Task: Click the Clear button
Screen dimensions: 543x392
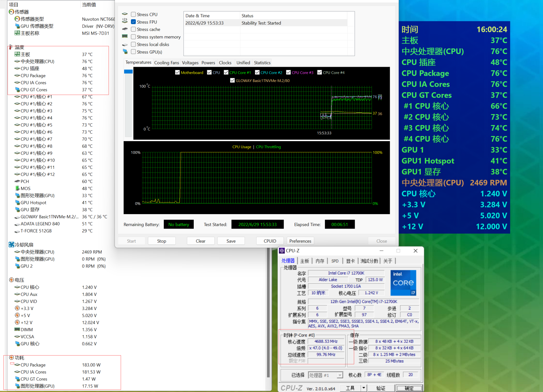Action: click(201, 241)
